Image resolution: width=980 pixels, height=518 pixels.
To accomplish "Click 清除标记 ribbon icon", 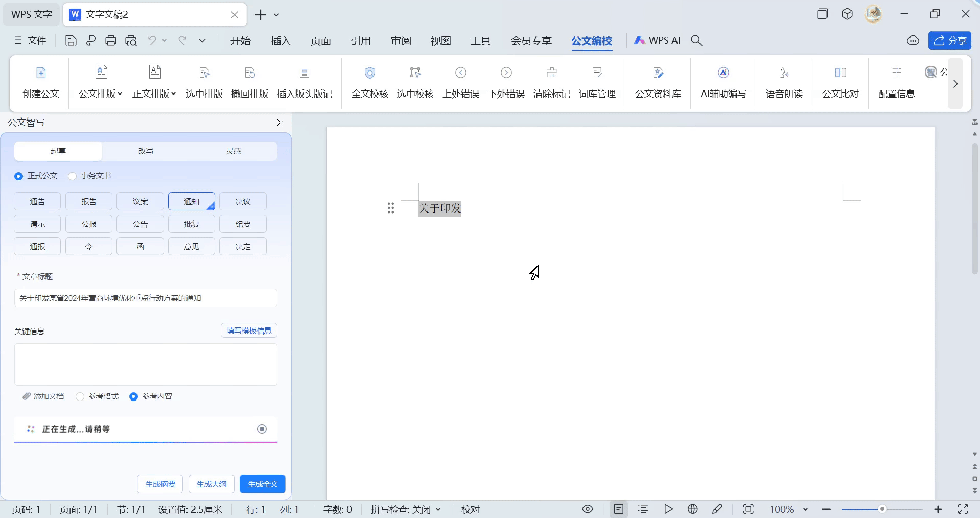I will pos(552,83).
